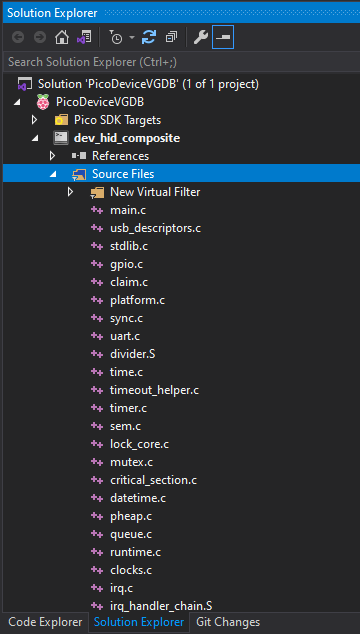Screen dimensions: 360x634
Task: Collapse the PicoDeviceVGDB project node
Action: point(17,102)
